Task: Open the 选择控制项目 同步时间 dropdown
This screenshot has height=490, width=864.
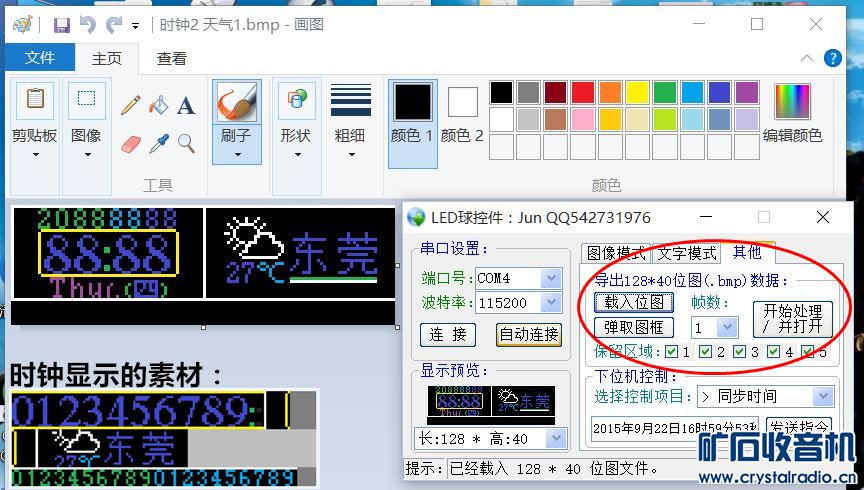Action: (x=823, y=396)
